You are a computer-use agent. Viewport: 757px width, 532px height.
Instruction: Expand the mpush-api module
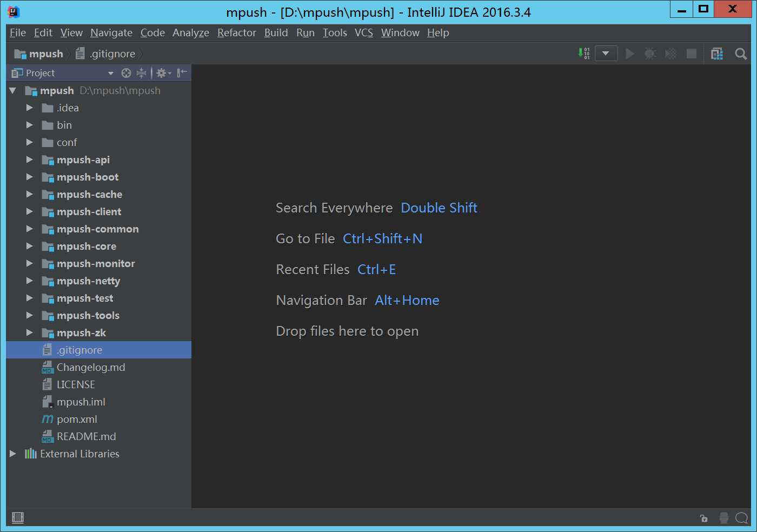pos(29,159)
